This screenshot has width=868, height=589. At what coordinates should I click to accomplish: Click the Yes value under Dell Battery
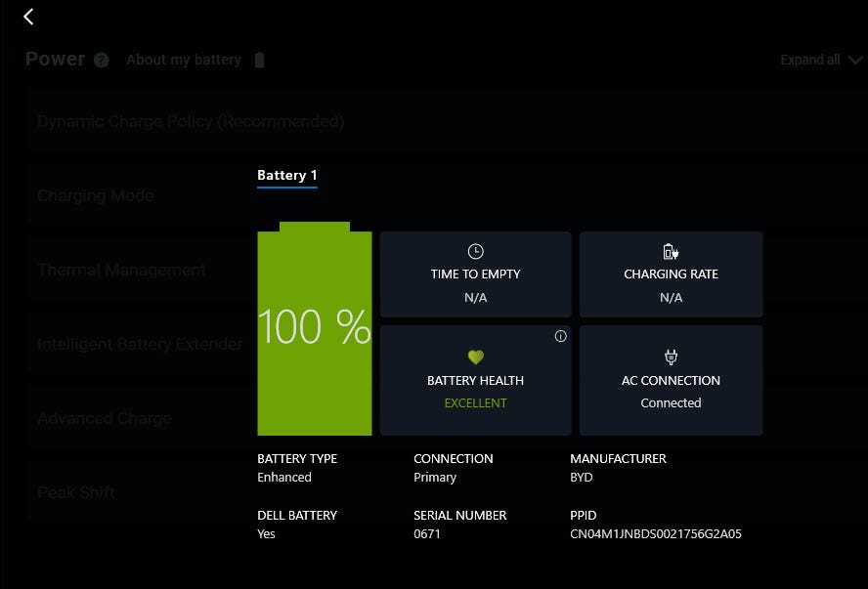[266, 533]
